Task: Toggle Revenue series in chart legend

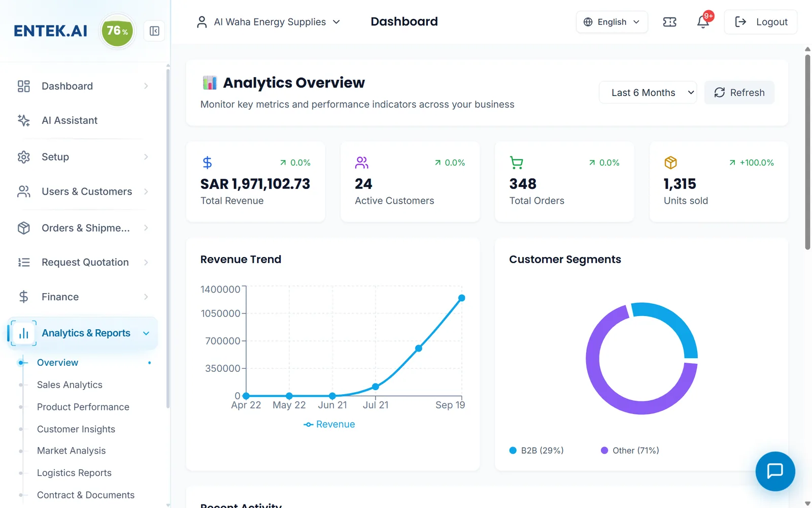Action: click(329, 424)
